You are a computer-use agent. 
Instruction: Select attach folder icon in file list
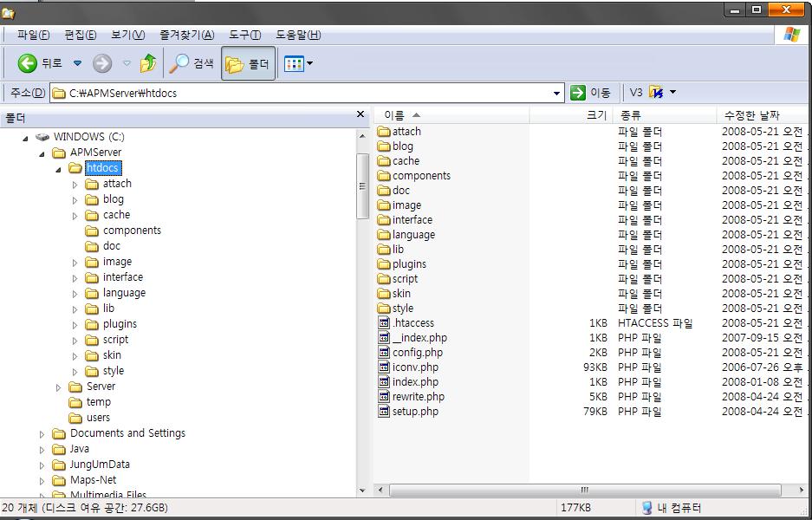pyautogui.click(x=384, y=132)
